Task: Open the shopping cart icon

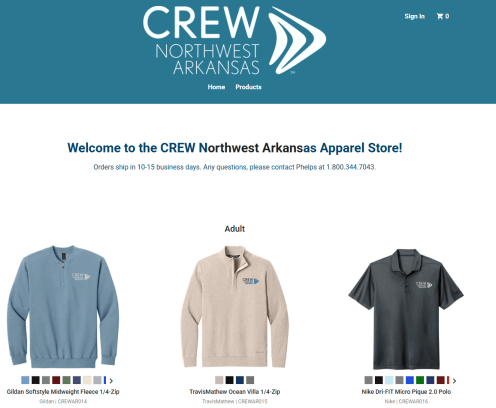Action: [x=443, y=16]
